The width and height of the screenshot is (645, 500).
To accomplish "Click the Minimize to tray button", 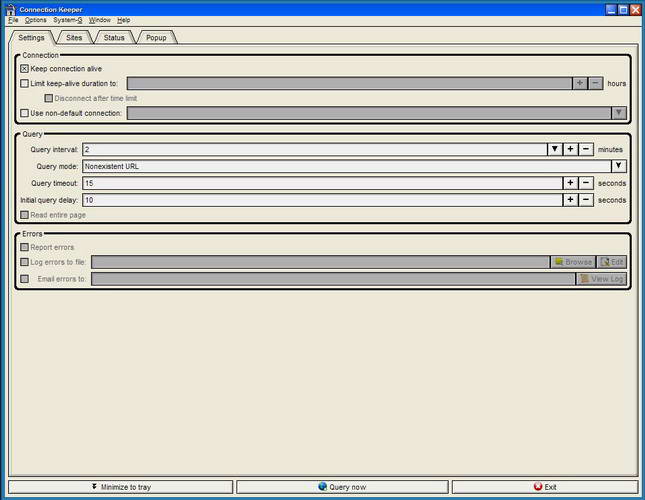I will coord(121,487).
